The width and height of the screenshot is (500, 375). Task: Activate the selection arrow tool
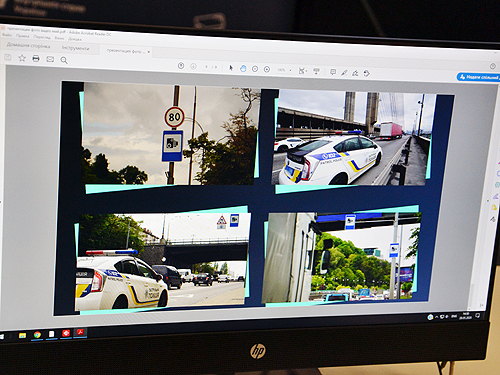tap(231, 68)
